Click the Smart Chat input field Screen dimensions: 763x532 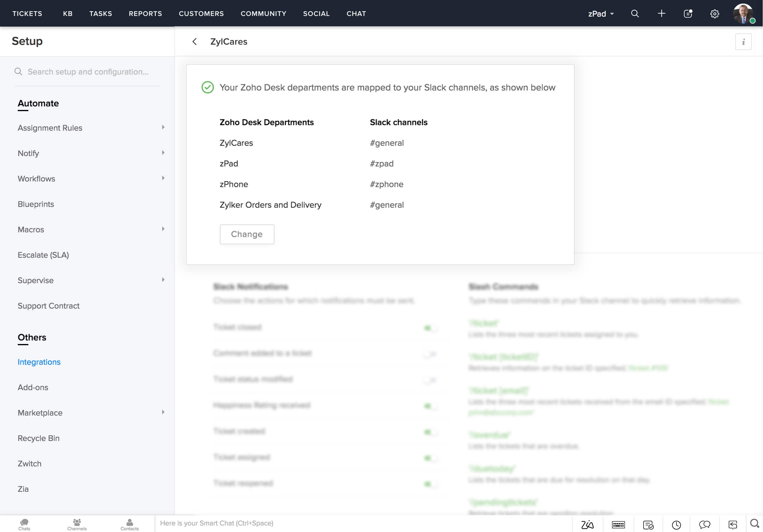pos(363,523)
